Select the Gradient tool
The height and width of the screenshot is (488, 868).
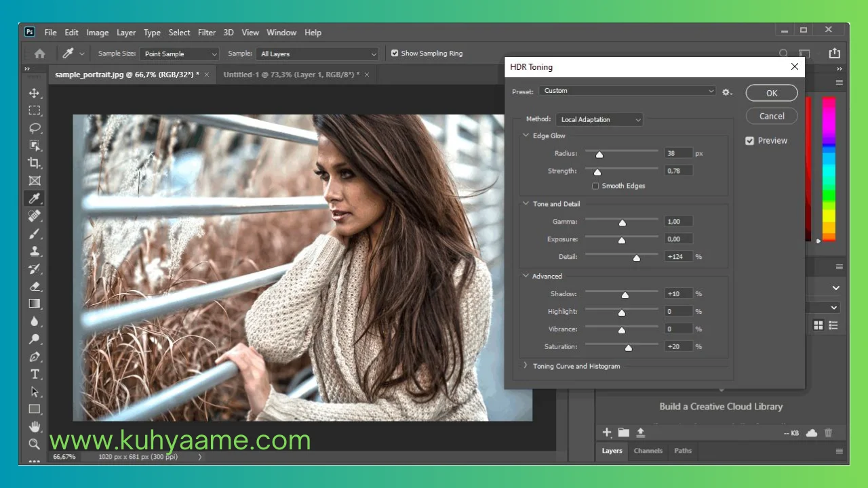(x=35, y=304)
